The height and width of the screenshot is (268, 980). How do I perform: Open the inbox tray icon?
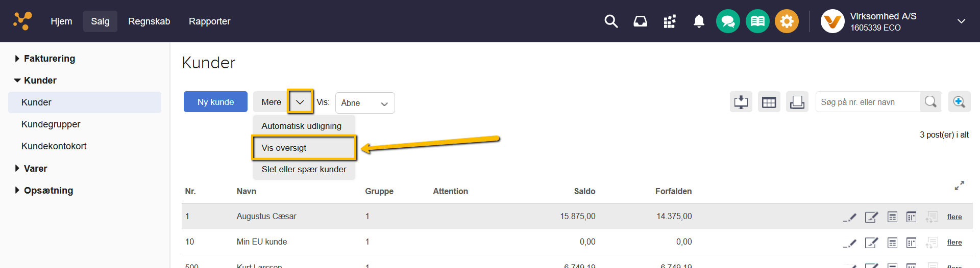tap(640, 21)
